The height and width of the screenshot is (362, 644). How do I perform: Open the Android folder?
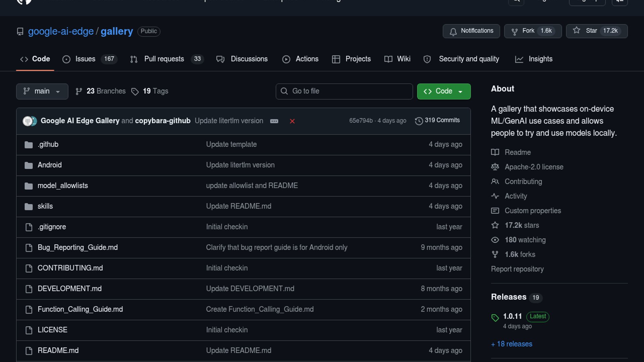coord(50,165)
